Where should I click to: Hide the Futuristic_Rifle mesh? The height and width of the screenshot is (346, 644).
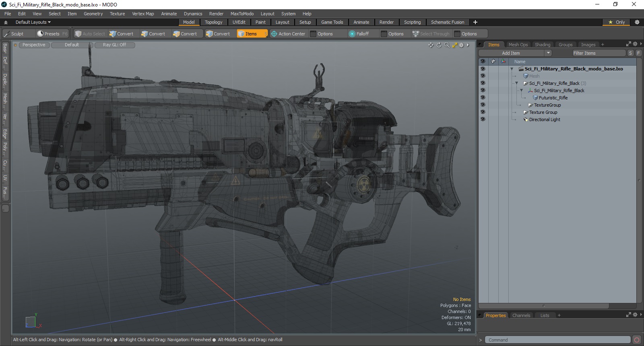click(x=483, y=98)
